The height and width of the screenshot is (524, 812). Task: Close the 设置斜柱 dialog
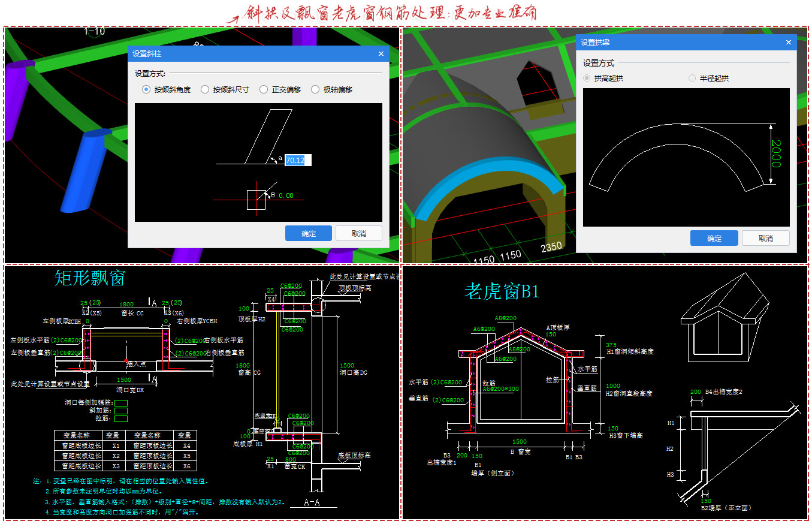pyautogui.click(x=381, y=53)
